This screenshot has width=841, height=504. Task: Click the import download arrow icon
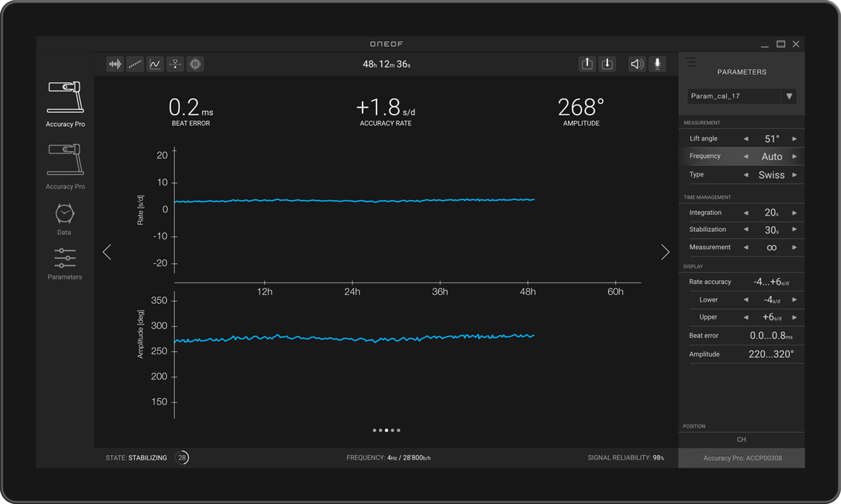click(x=607, y=64)
